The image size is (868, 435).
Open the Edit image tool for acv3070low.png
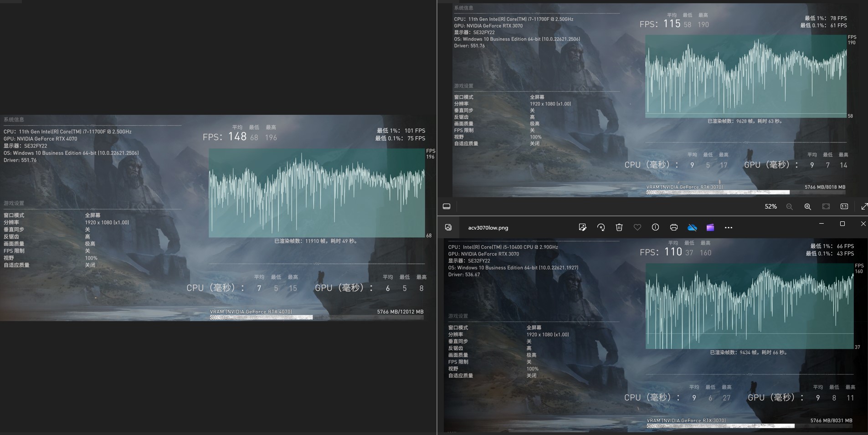click(582, 227)
